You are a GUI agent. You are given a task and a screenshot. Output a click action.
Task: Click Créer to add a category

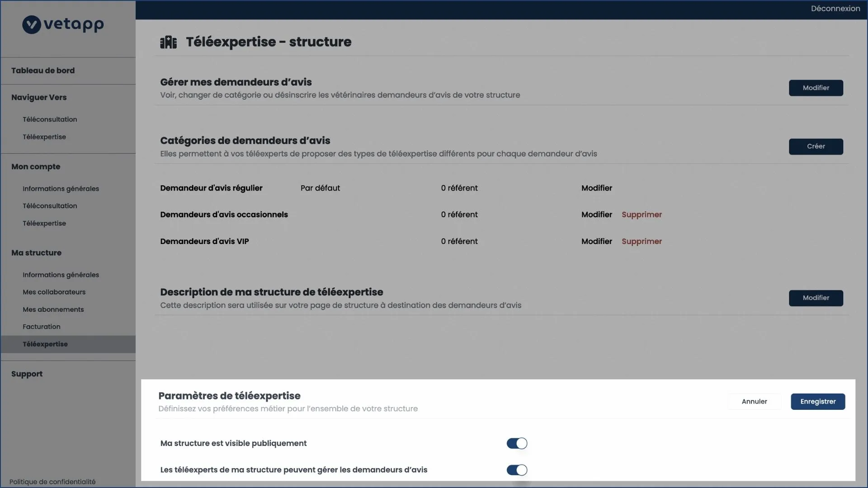(x=816, y=146)
